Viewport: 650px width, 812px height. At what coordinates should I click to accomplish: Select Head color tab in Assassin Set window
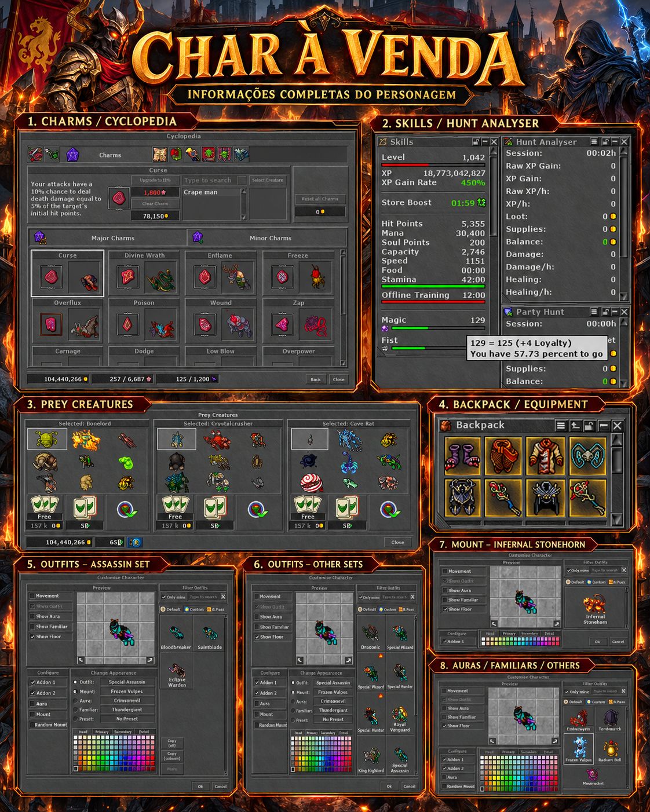tap(83, 732)
